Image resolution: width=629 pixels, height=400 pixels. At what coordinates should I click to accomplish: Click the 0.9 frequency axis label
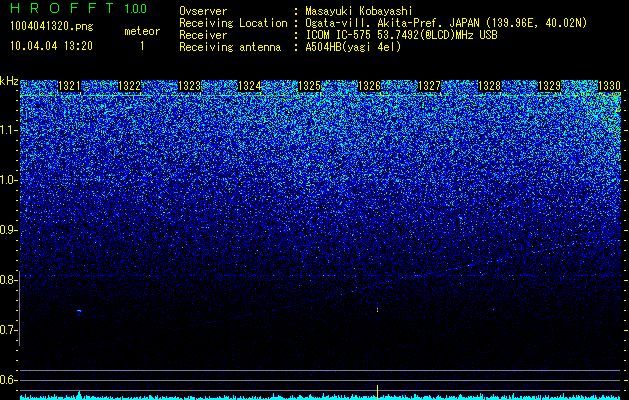coord(7,230)
